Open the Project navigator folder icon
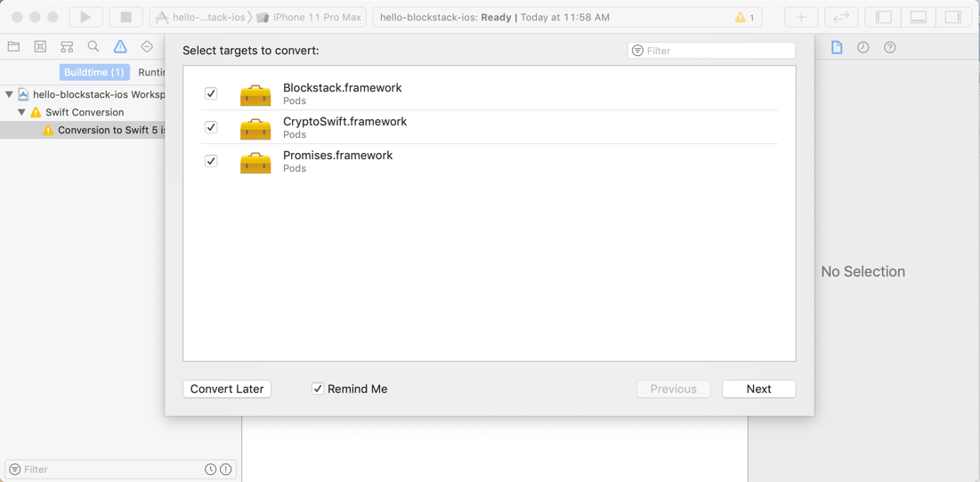The height and width of the screenshot is (482, 980). point(13,47)
